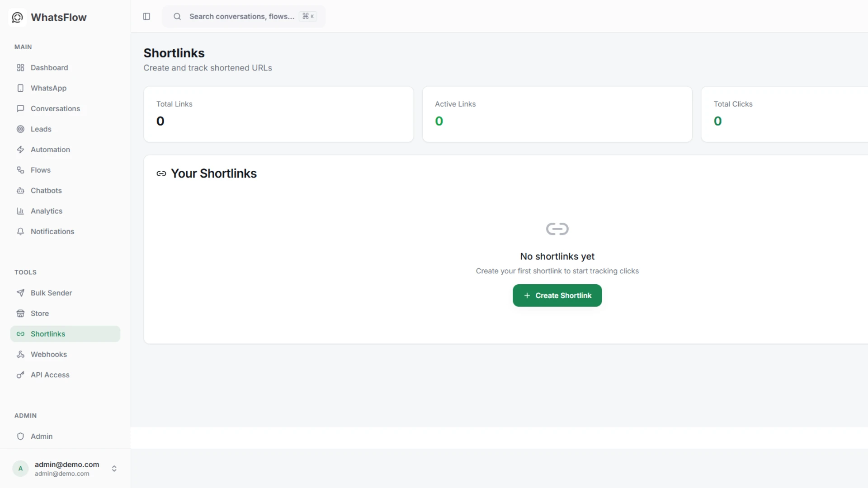Expand the admin@demo.com account switcher
868x488 pixels.
[x=114, y=469]
